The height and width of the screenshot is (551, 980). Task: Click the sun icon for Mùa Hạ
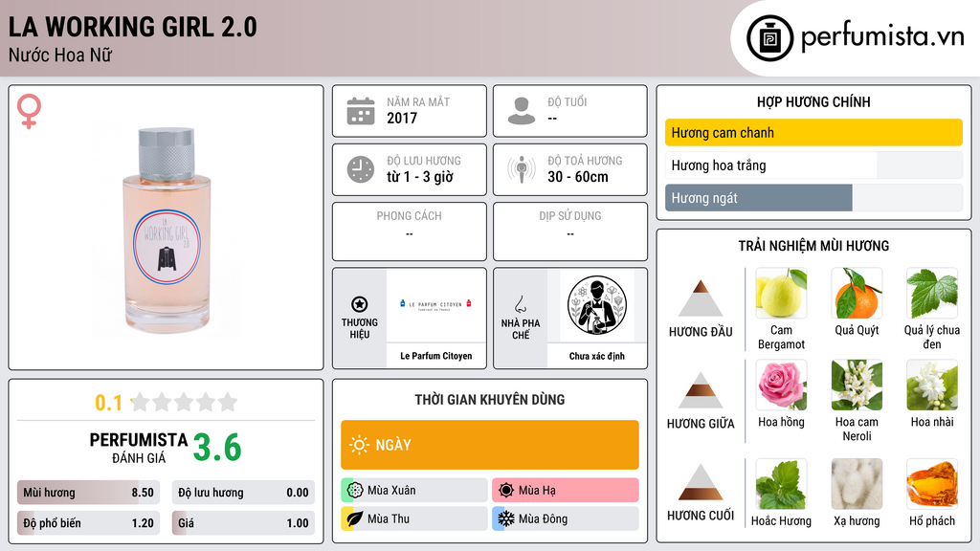click(506, 490)
